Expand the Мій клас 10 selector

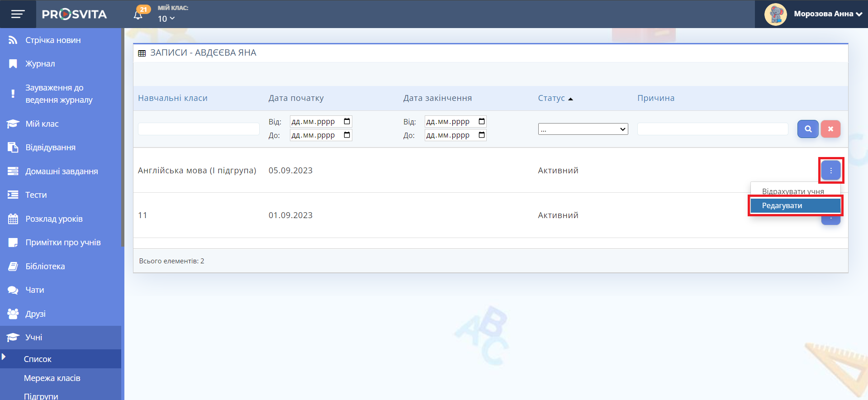click(x=166, y=19)
